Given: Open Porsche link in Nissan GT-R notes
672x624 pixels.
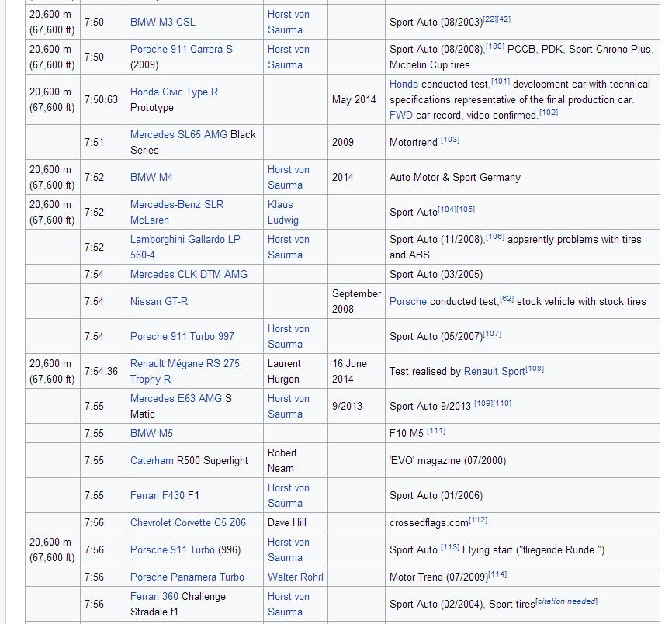Looking at the screenshot, I should 408,301.
